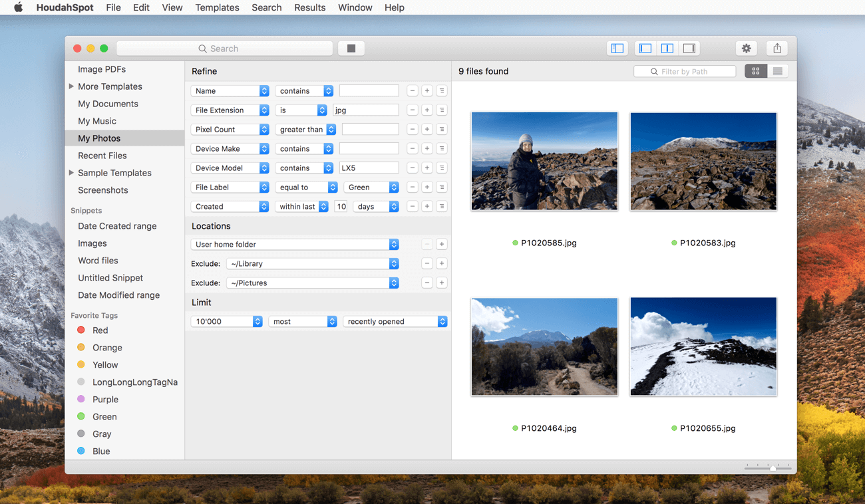The width and height of the screenshot is (865, 504).
Task: Open the options menu for the Created row
Action: [442, 207]
